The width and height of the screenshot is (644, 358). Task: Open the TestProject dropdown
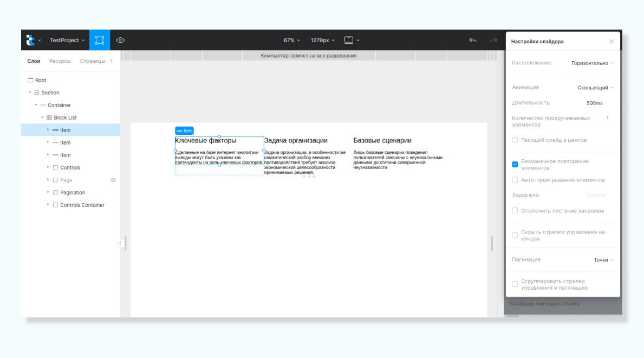67,40
